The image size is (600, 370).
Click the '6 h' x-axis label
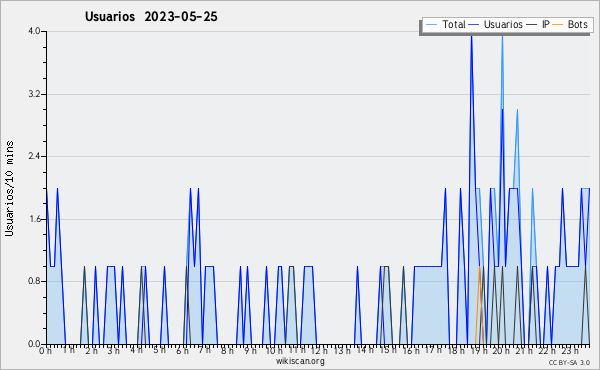click(x=182, y=351)
